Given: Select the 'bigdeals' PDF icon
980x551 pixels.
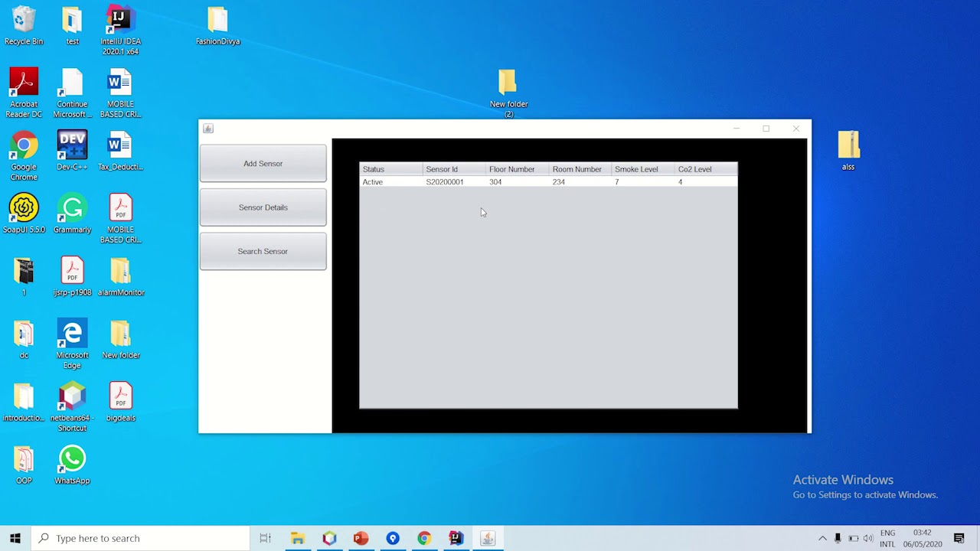Looking at the screenshot, I should coord(120,402).
